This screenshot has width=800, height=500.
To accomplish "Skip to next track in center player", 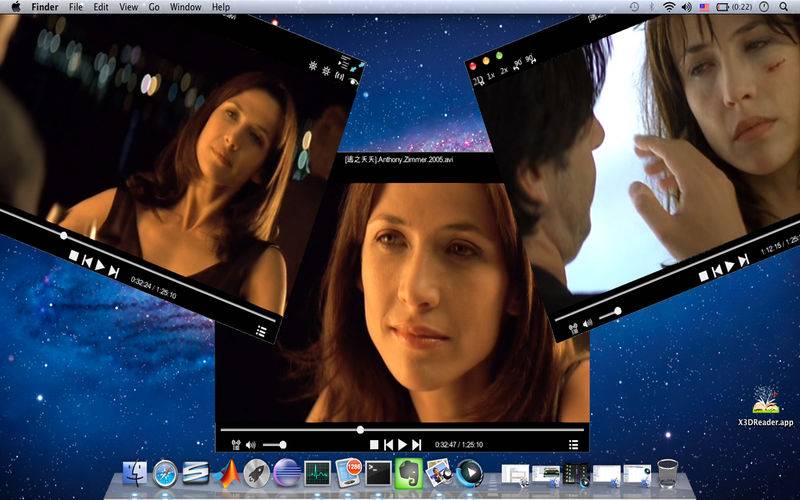I will pyautogui.click(x=416, y=444).
